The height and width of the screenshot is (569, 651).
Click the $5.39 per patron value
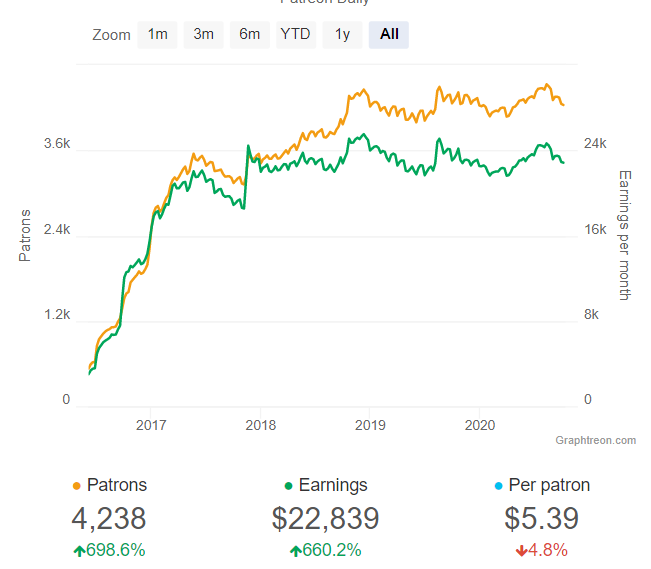(541, 518)
